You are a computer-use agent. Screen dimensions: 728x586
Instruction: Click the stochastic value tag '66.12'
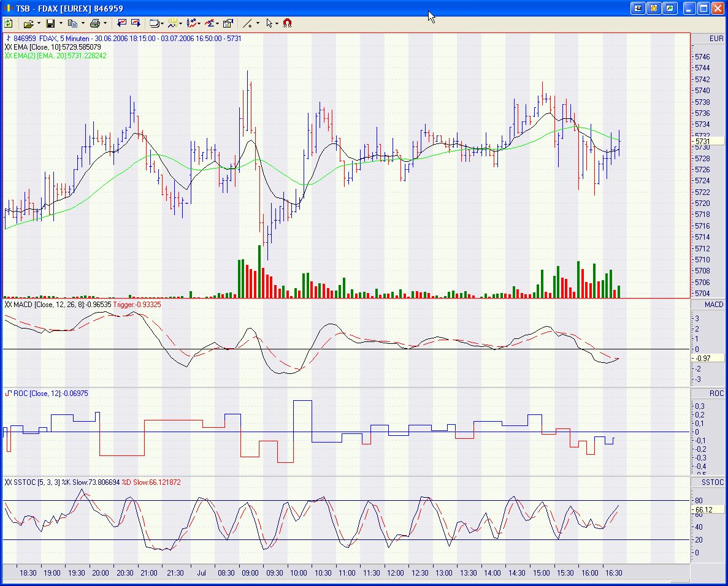click(708, 509)
